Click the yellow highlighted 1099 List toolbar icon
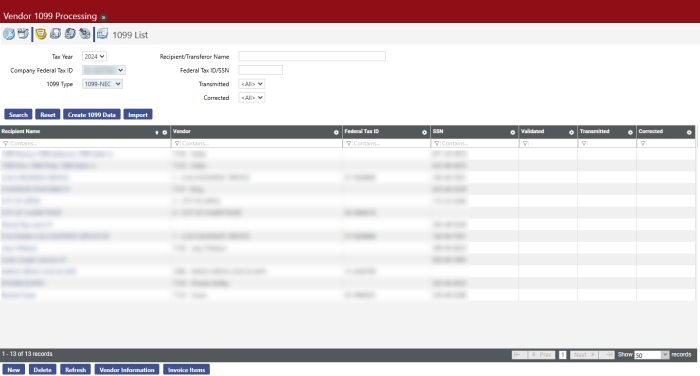Image resolution: width=700 pixels, height=376 pixels. pos(41,33)
